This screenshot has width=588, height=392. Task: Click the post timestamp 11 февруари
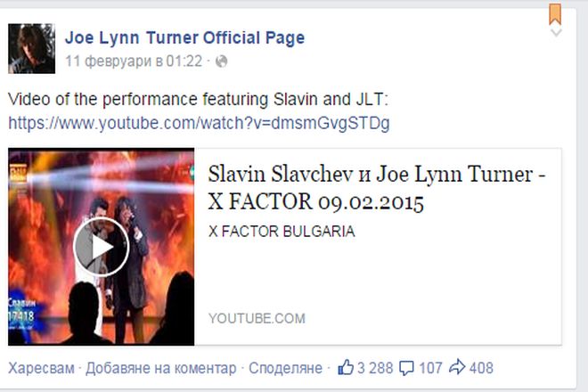134,61
